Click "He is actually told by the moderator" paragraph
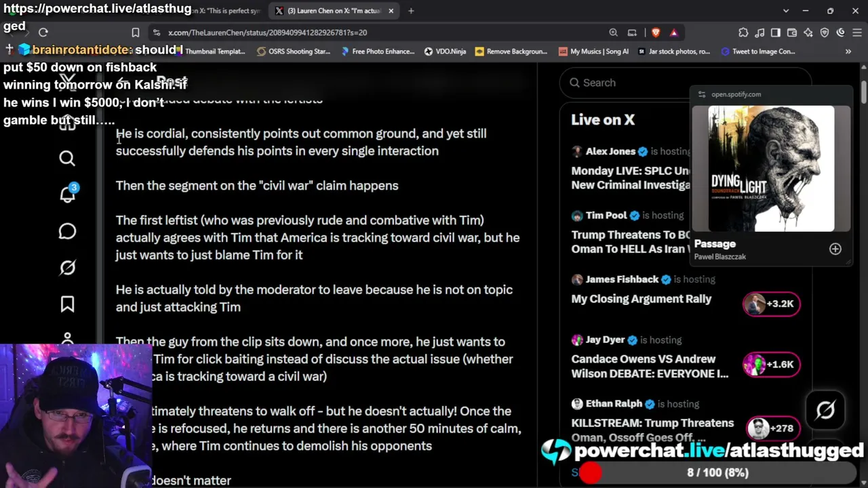The height and width of the screenshot is (488, 868). (314, 298)
